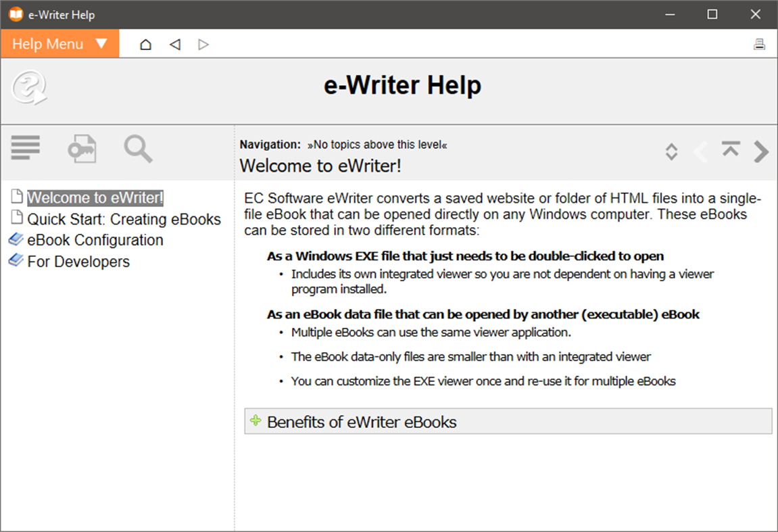778x532 pixels.
Task: Open the Search pane
Action: [x=138, y=147]
